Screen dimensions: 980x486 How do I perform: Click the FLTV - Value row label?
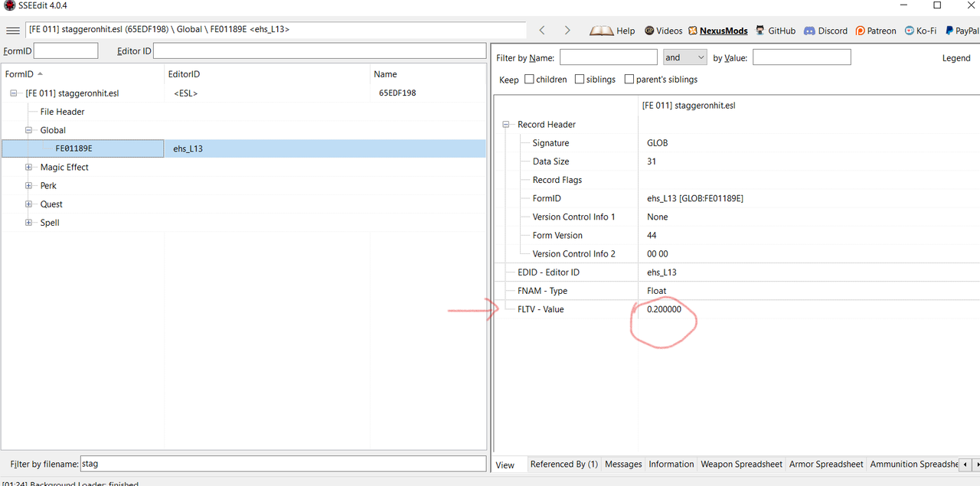(x=541, y=309)
